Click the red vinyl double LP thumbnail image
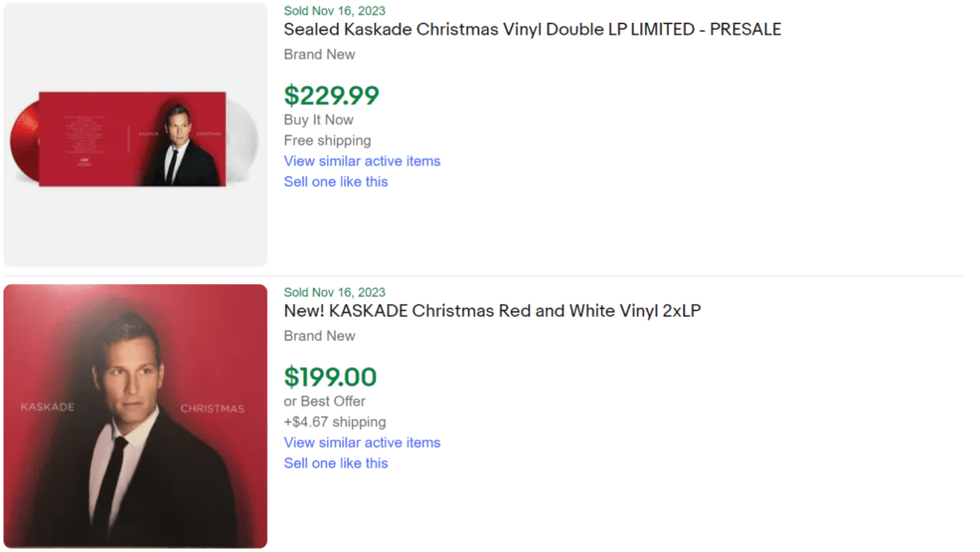Viewport: 980px width, 552px height. click(134, 133)
